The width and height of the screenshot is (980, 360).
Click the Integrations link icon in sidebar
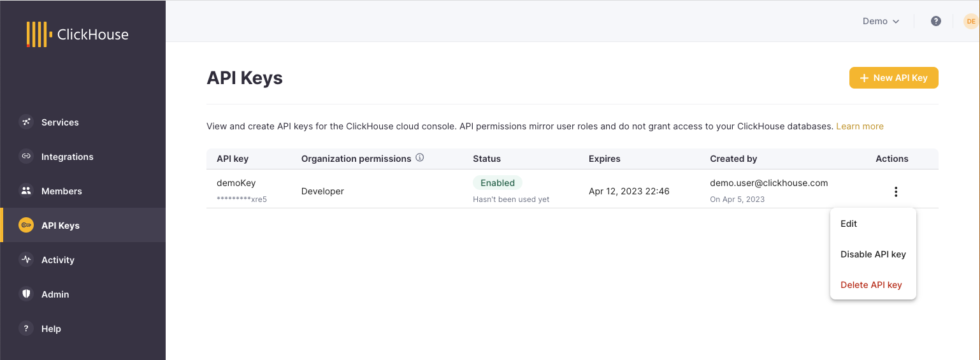[26, 157]
